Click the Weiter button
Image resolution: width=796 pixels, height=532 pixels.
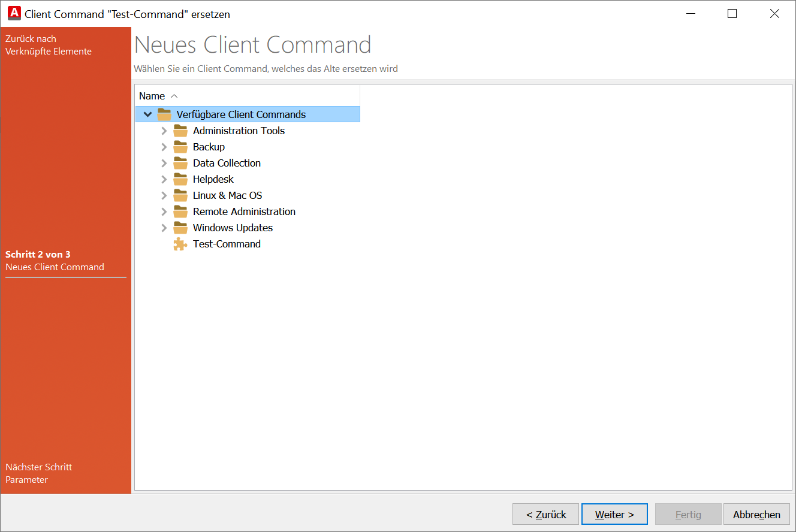point(614,513)
